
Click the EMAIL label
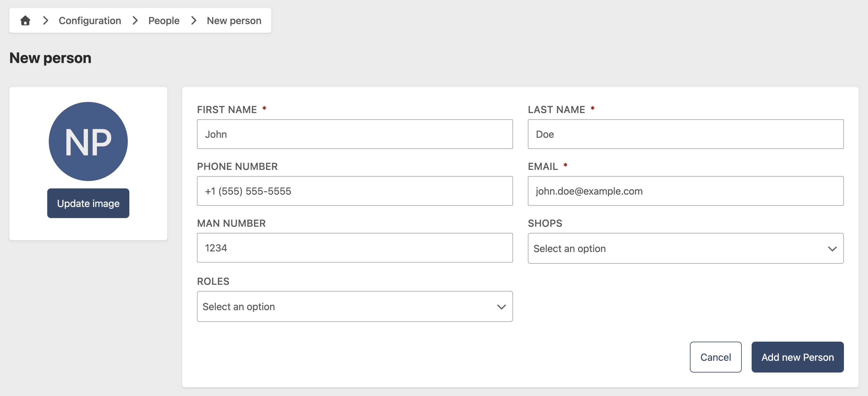click(543, 166)
